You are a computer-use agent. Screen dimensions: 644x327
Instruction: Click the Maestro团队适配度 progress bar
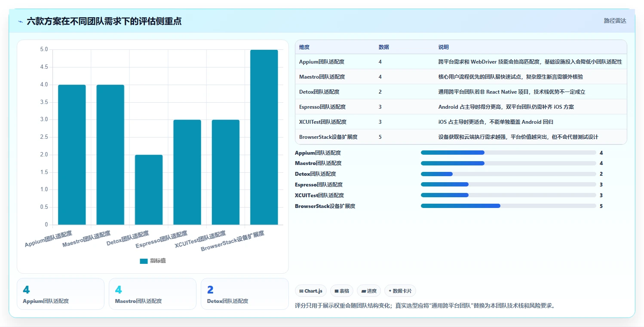pyautogui.click(x=509, y=163)
